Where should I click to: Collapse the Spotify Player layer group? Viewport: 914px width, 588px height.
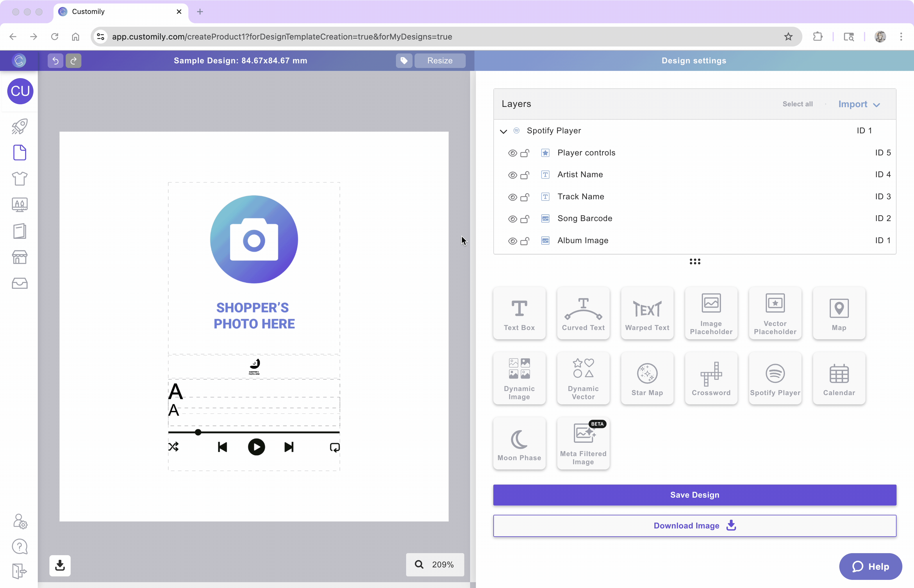[x=503, y=131]
